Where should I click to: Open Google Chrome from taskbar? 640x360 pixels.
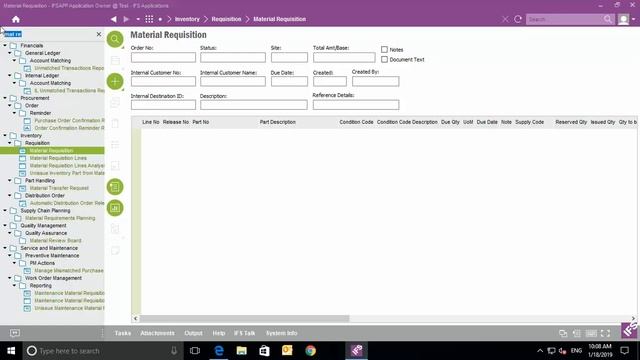(x=310, y=351)
